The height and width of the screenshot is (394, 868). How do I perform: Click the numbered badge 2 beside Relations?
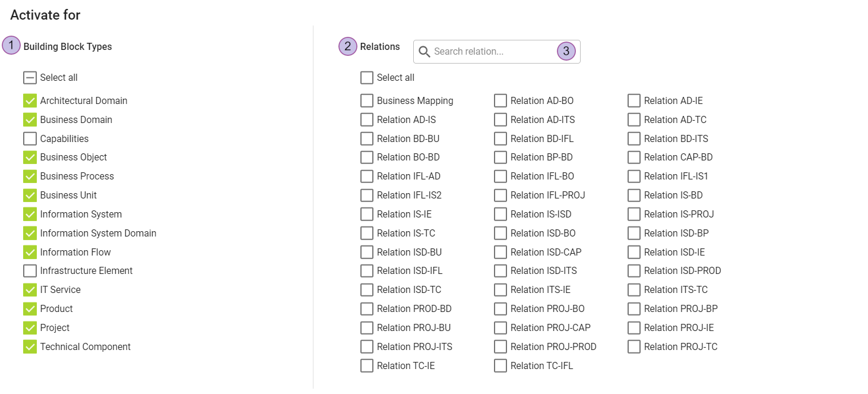pyautogui.click(x=348, y=46)
